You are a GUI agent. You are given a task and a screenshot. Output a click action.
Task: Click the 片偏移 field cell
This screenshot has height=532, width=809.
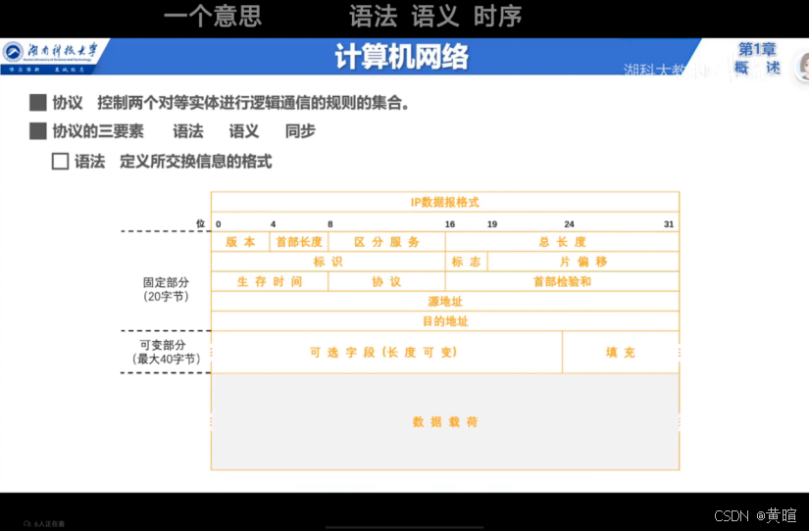pos(583,262)
